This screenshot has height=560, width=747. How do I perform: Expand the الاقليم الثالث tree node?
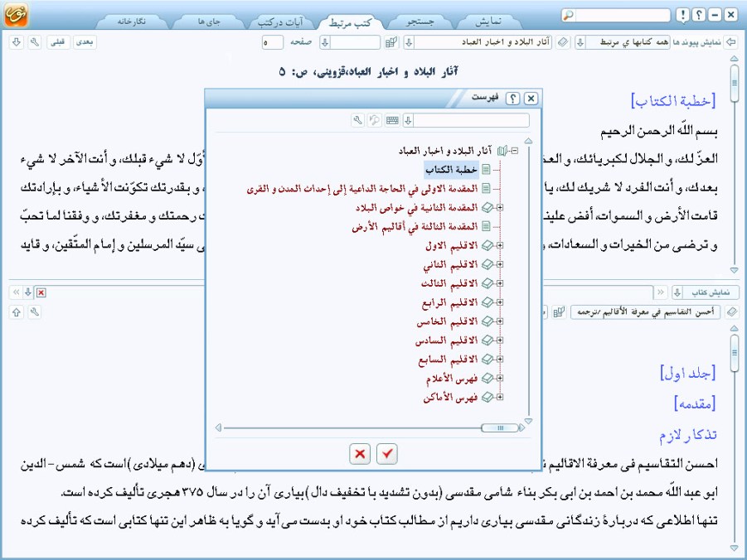(500, 283)
